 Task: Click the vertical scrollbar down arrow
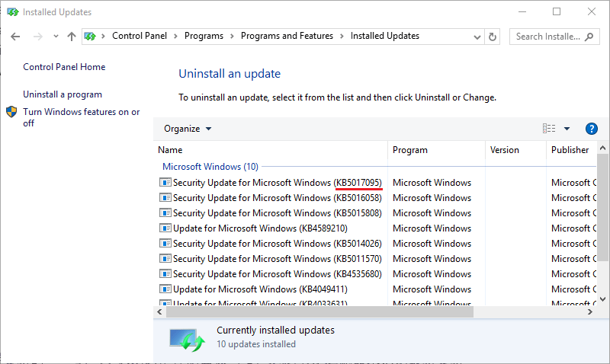[602, 299]
